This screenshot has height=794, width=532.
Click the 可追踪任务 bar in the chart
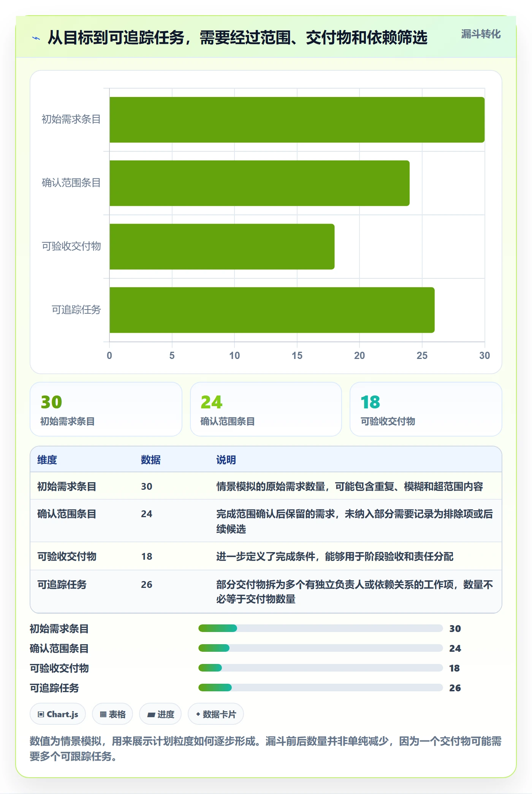tap(272, 310)
